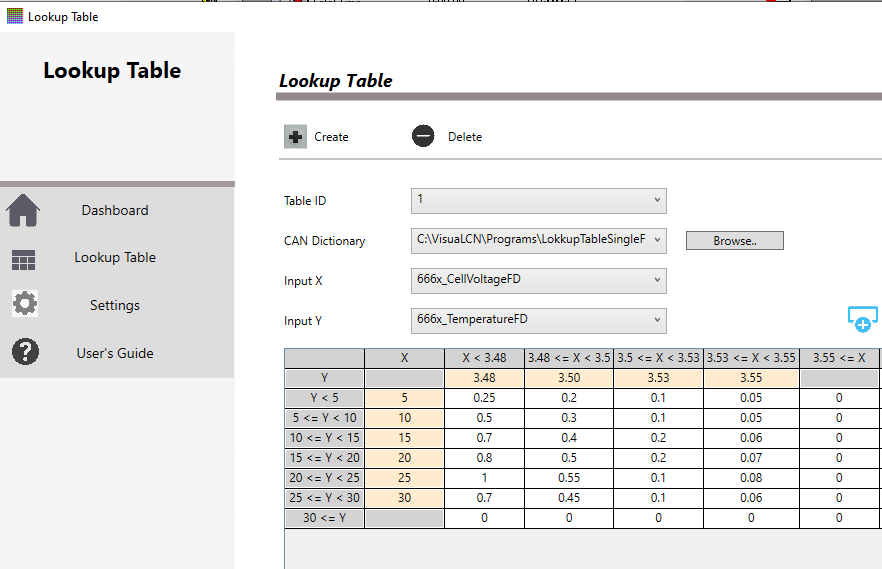Click the Create plus icon

click(295, 137)
